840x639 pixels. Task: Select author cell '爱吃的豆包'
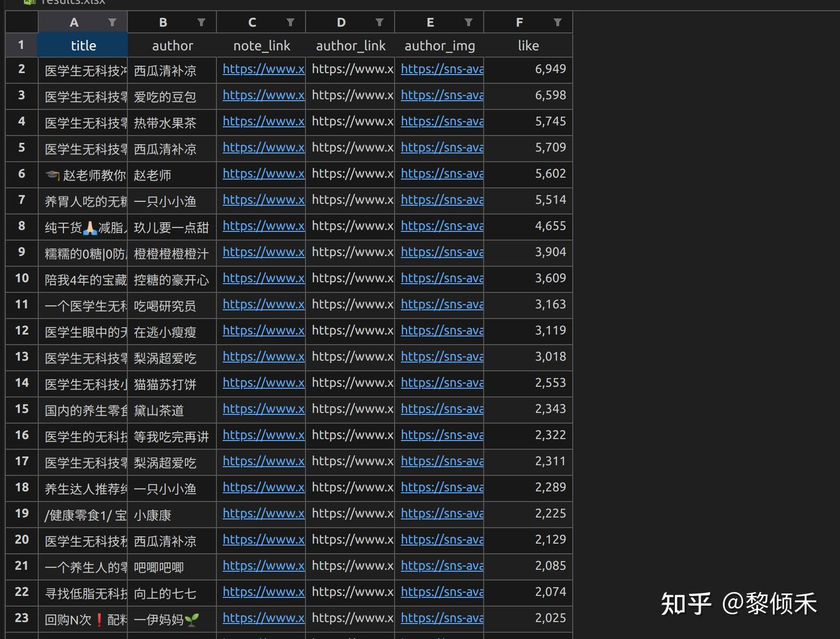pos(172,96)
